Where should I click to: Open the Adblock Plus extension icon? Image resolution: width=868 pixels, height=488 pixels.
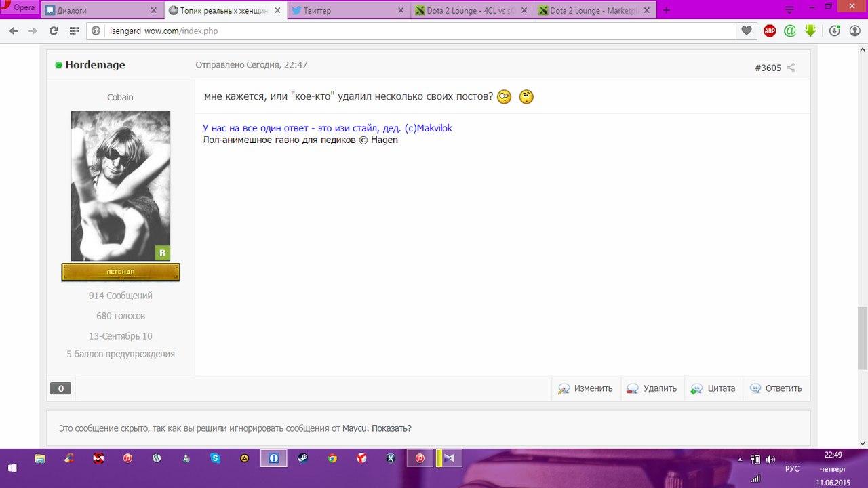pyautogui.click(x=770, y=30)
